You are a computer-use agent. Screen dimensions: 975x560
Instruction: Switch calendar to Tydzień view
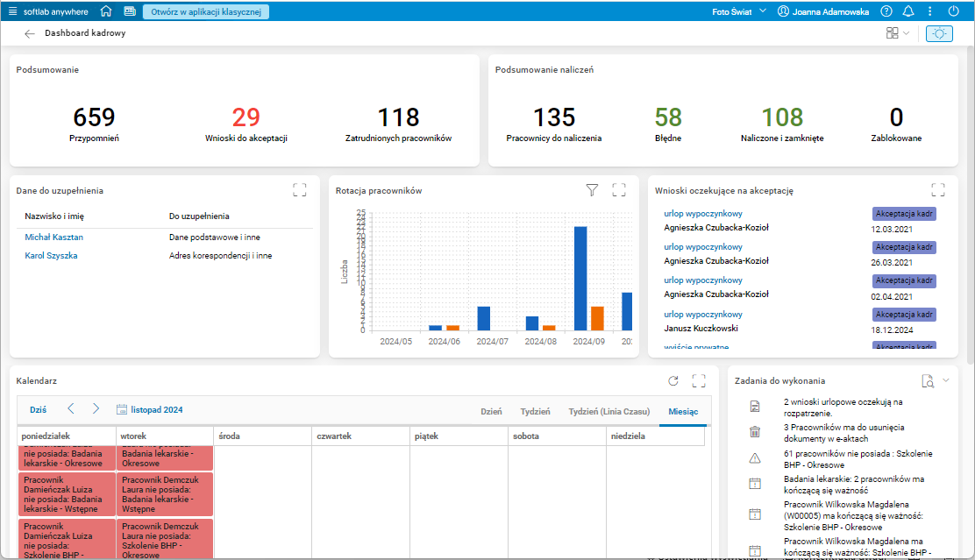coord(535,411)
